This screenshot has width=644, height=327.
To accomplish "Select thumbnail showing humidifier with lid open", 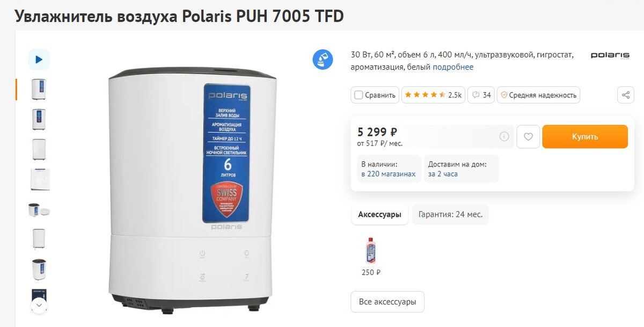I will (x=39, y=209).
